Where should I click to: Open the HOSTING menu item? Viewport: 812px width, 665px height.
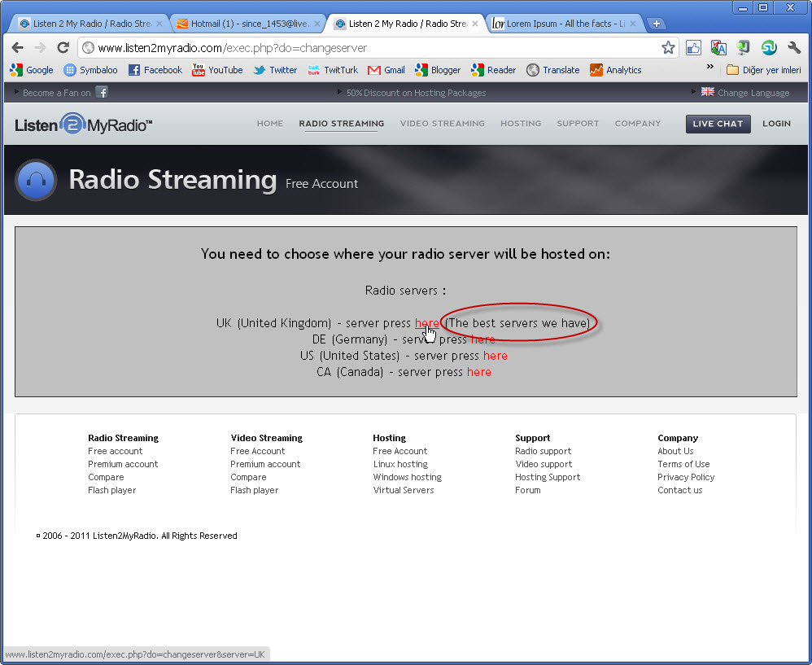point(521,123)
